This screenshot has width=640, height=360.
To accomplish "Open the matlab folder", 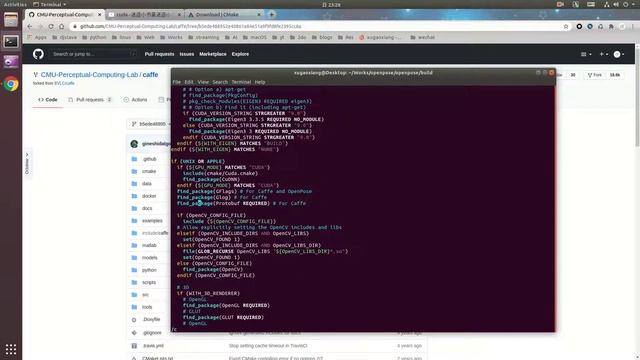I will [149, 245].
